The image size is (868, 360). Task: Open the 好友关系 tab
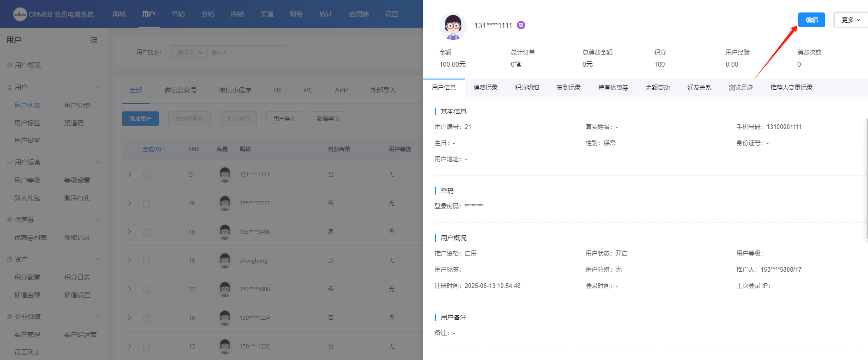click(x=699, y=87)
